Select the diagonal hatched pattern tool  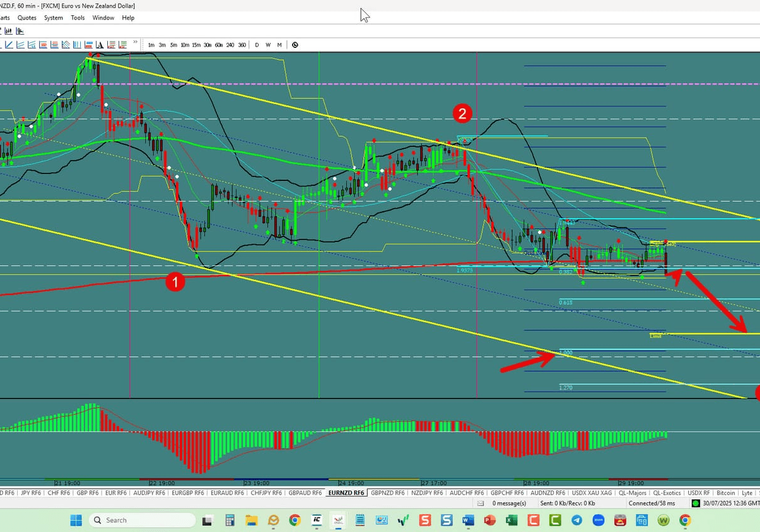(65, 45)
